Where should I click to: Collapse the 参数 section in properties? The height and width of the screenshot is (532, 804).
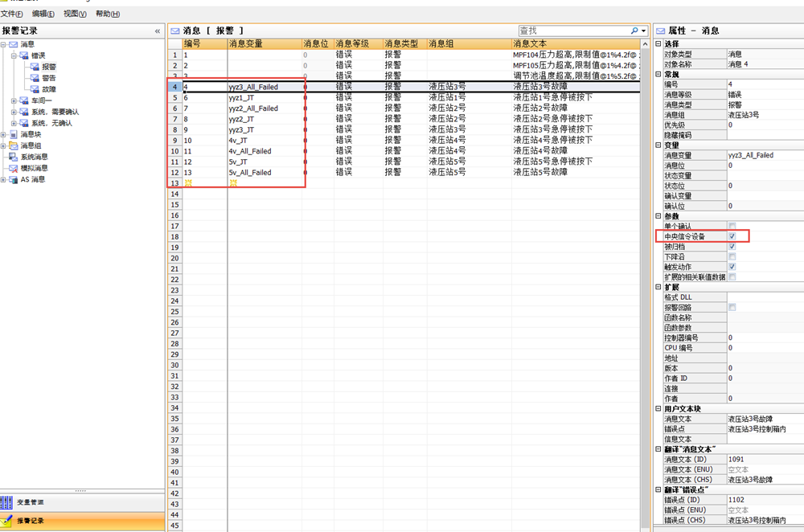click(x=658, y=217)
